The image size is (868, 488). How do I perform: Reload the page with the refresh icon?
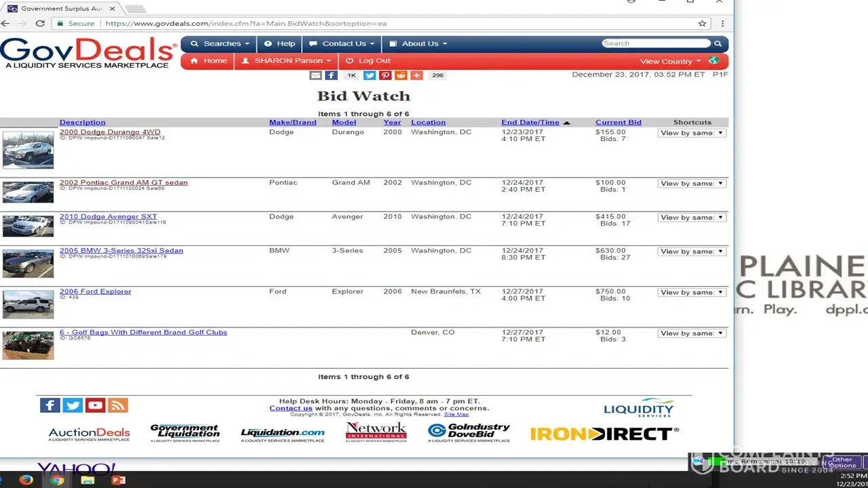40,23
